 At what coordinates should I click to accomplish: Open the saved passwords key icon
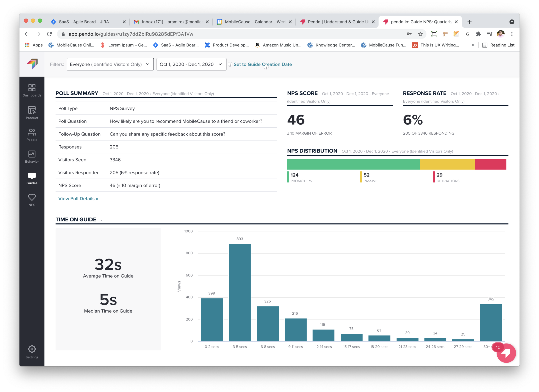[x=409, y=34]
